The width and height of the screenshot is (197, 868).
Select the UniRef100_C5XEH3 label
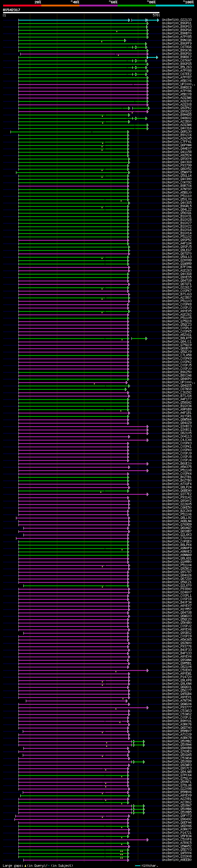tap(177, 670)
